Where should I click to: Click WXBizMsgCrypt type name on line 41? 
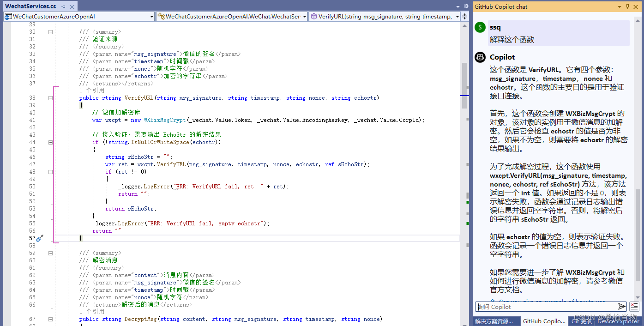(165, 120)
